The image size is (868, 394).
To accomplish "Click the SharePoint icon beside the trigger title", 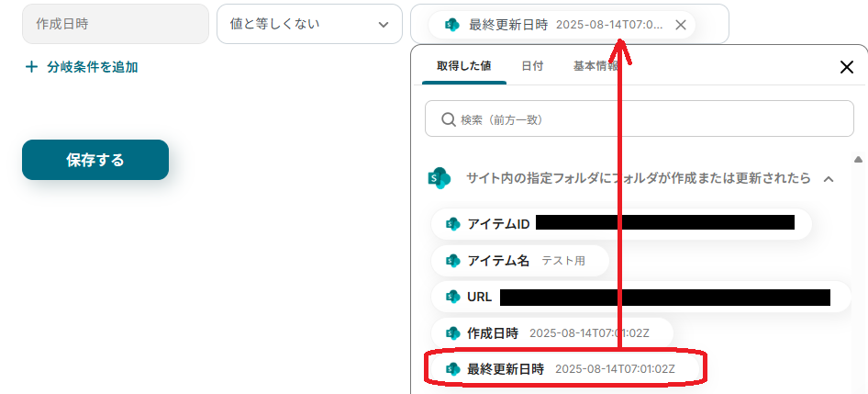I will tap(440, 178).
